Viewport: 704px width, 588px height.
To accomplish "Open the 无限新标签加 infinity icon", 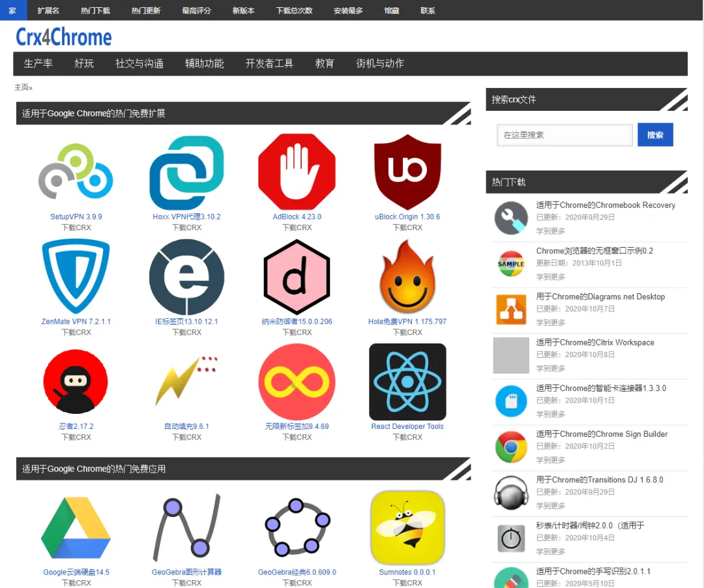I will (297, 382).
